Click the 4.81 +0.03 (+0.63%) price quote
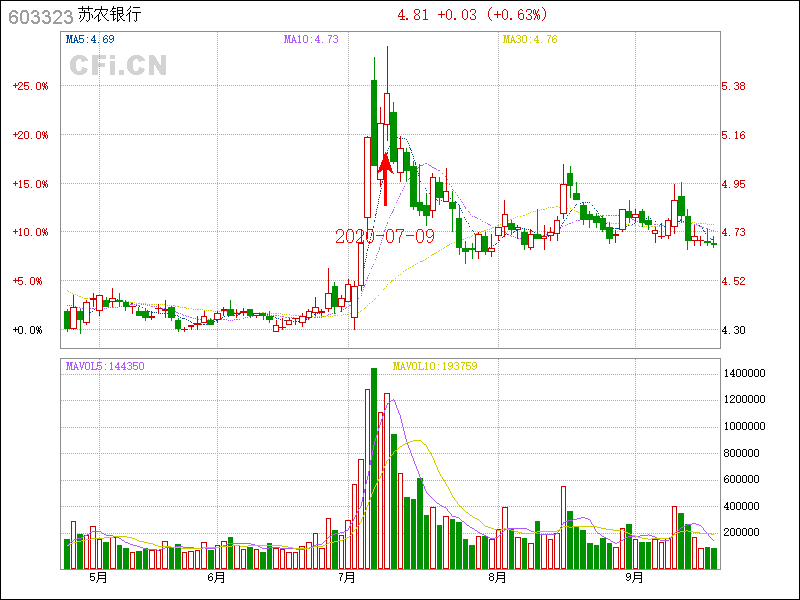Screen dimensions: 800x600 (x=479, y=15)
